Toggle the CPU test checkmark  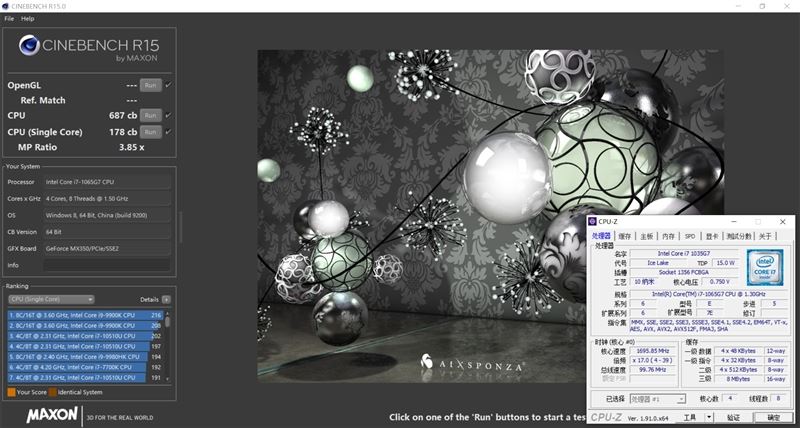coord(168,115)
